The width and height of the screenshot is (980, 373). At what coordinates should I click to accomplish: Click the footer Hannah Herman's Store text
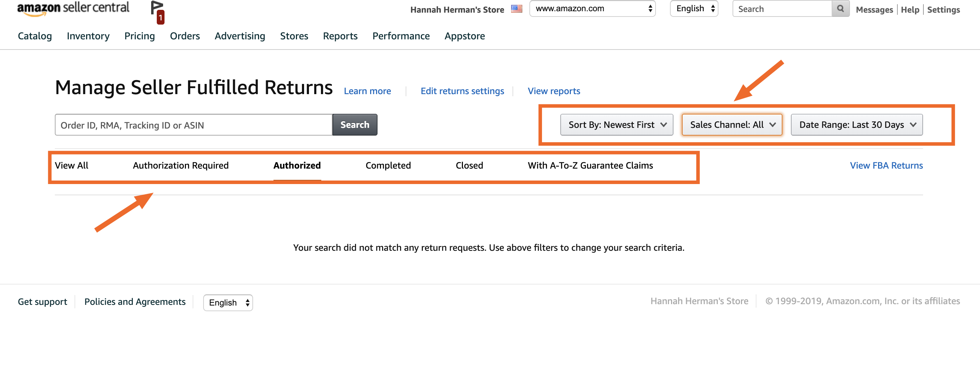(x=699, y=301)
